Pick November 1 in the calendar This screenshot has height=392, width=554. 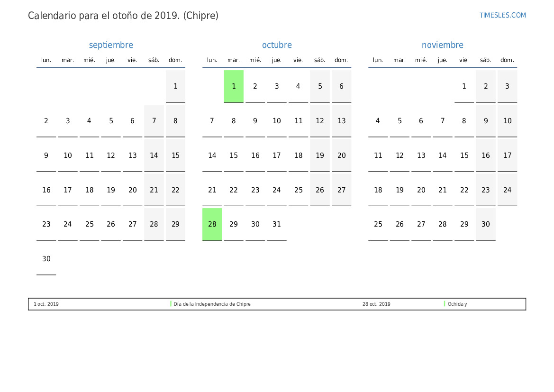[464, 86]
